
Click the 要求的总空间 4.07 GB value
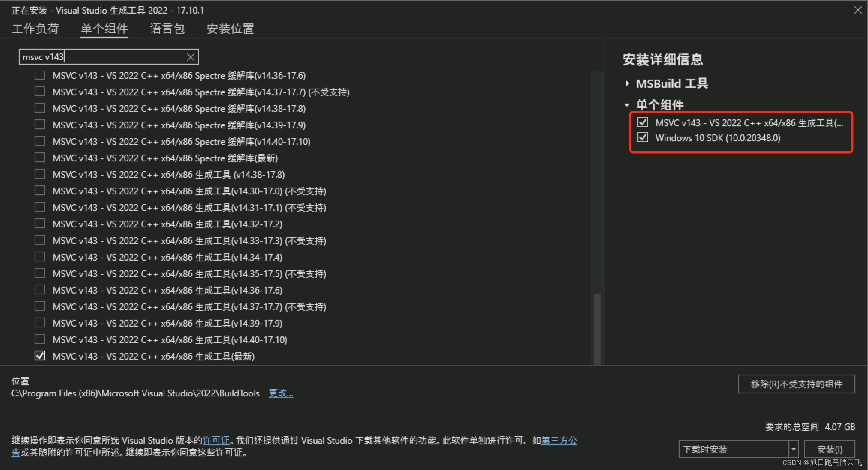coord(840,427)
